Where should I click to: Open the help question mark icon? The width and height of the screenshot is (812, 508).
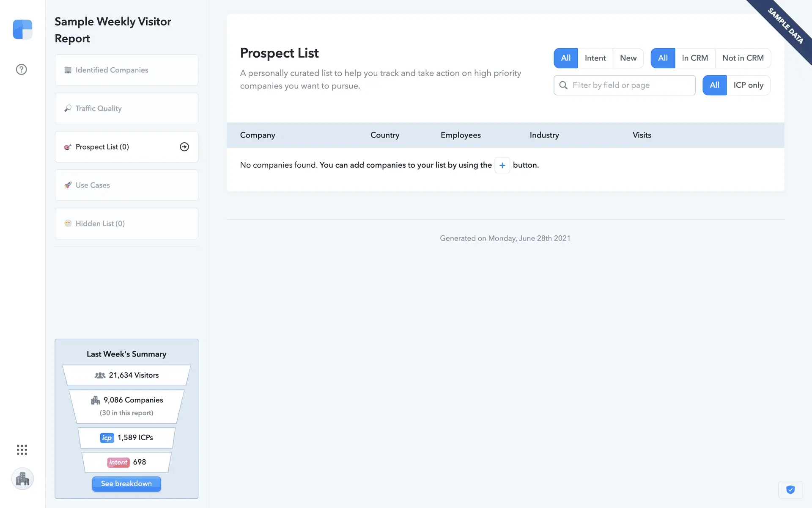[x=21, y=69]
